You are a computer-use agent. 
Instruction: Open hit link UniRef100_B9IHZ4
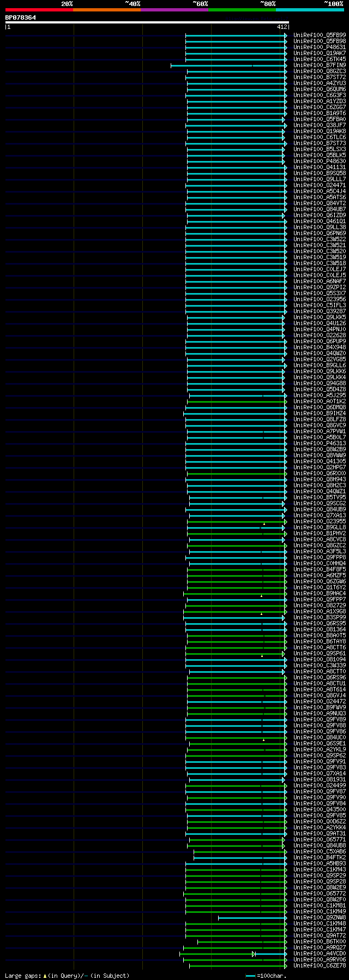pyautogui.click(x=320, y=413)
